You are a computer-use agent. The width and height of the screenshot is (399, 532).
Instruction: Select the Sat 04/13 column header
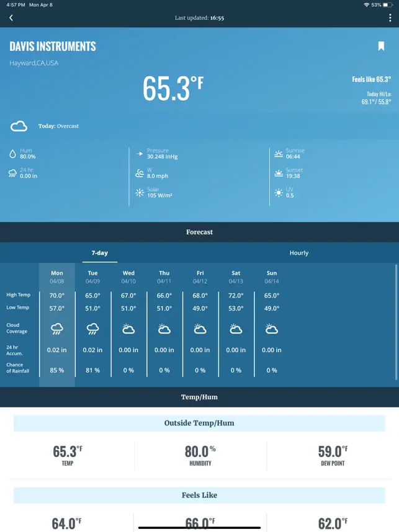236,277
